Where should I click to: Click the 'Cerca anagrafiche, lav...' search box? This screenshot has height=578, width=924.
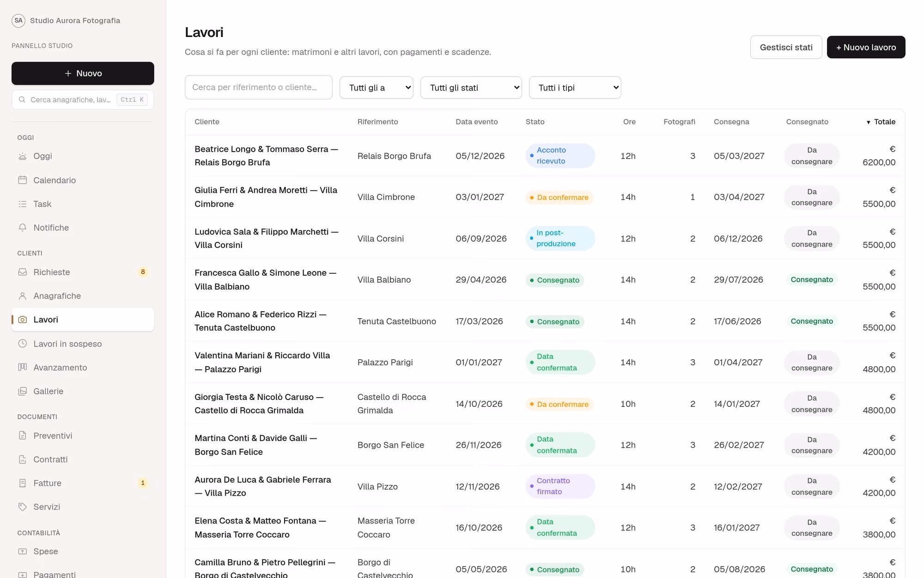click(83, 99)
